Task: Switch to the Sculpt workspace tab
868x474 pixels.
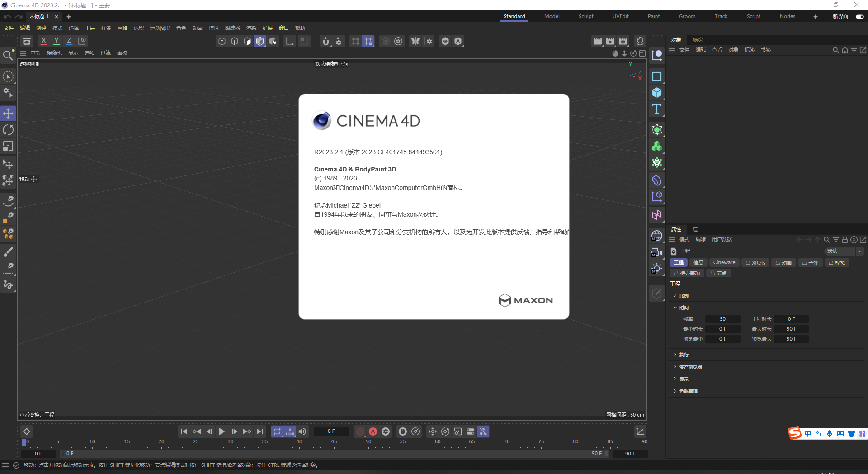Action: click(x=585, y=16)
